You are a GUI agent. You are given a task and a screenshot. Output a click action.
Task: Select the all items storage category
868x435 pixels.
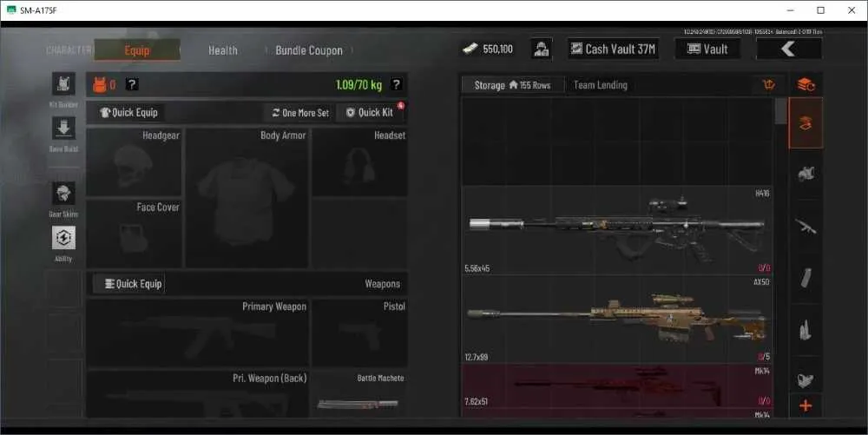[x=806, y=123]
